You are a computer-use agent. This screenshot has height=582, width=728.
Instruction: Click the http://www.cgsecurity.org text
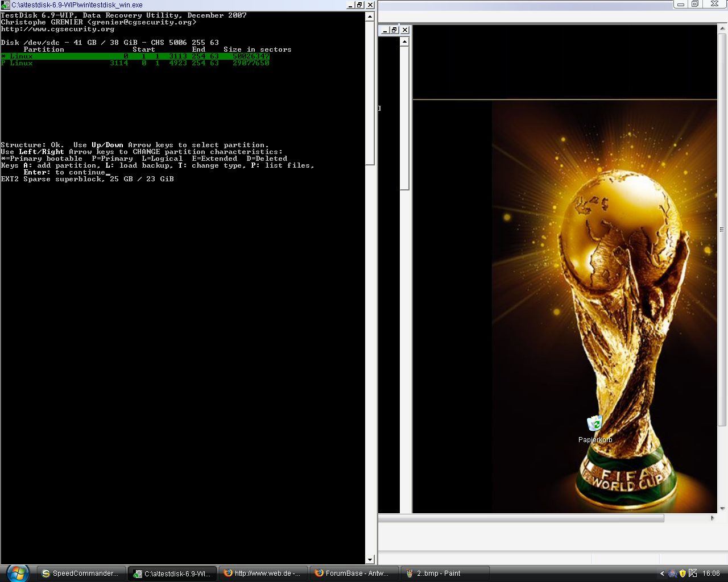57,29
